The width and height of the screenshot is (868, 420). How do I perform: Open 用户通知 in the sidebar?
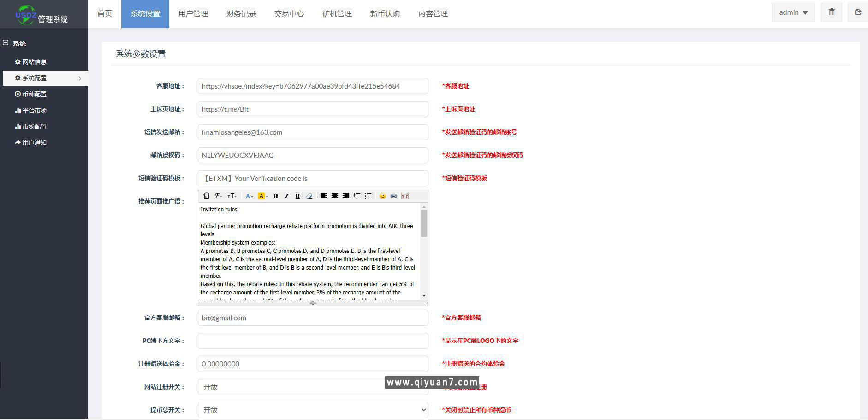pos(34,143)
